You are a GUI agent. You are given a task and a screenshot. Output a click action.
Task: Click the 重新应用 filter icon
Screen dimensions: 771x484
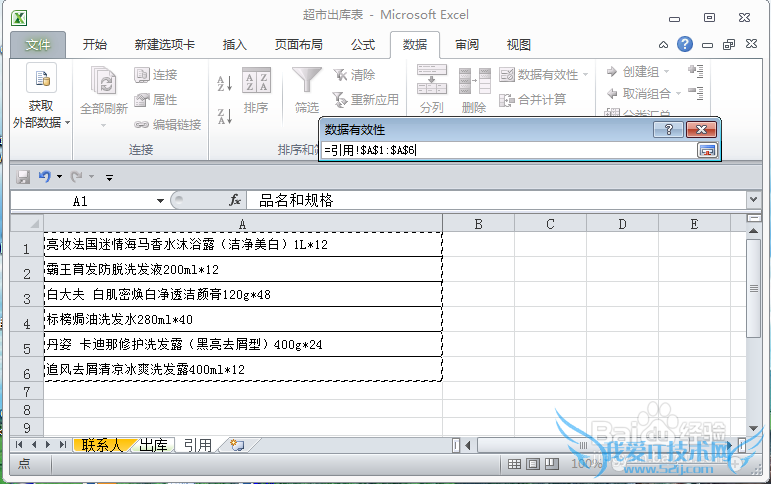coord(340,100)
